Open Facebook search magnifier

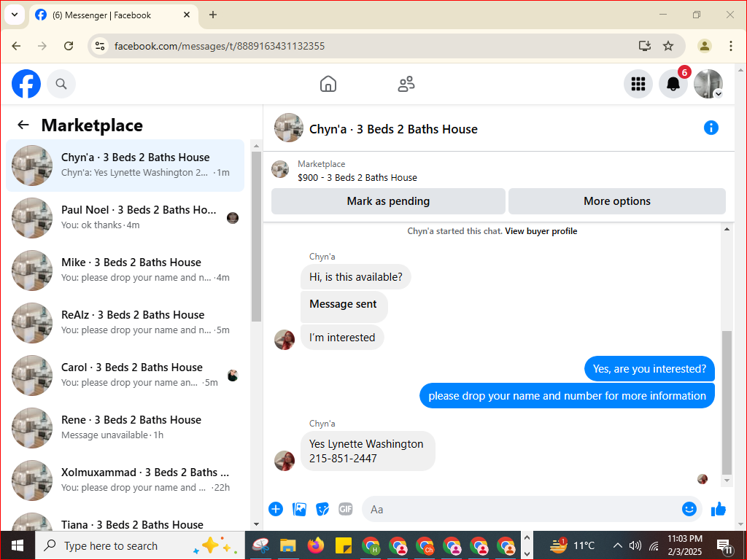[61, 85]
